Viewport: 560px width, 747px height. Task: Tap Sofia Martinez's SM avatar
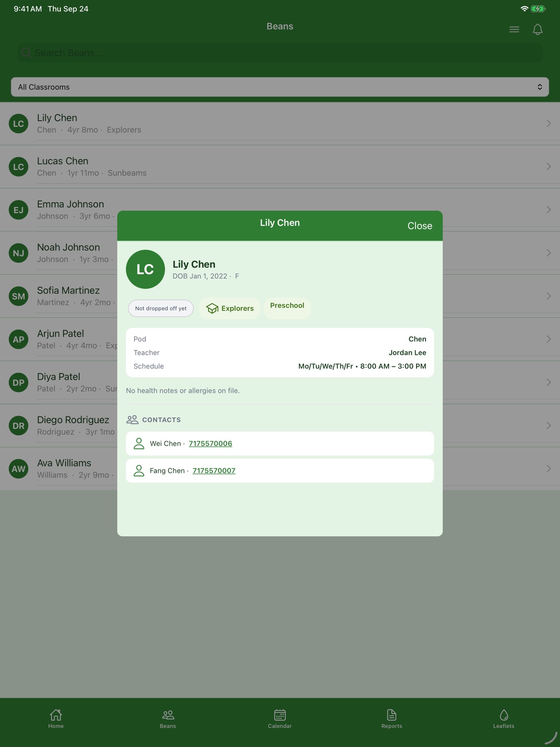click(19, 296)
